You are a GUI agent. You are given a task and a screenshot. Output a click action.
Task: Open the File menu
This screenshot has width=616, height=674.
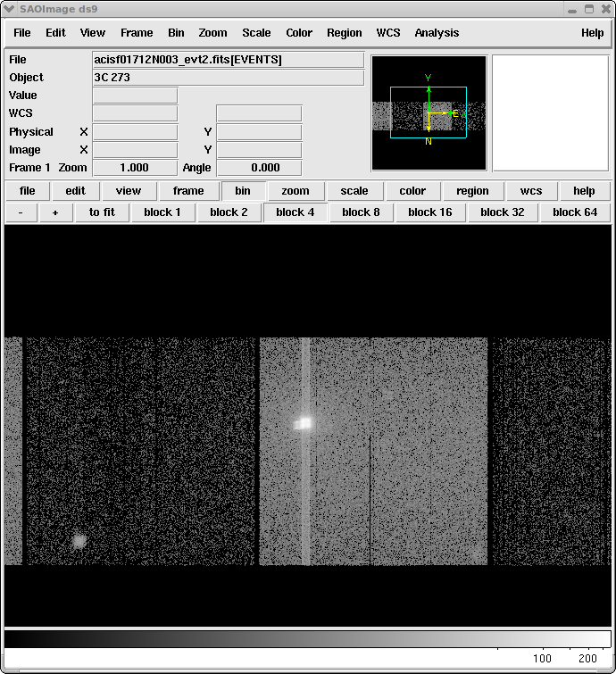(x=21, y=33)
